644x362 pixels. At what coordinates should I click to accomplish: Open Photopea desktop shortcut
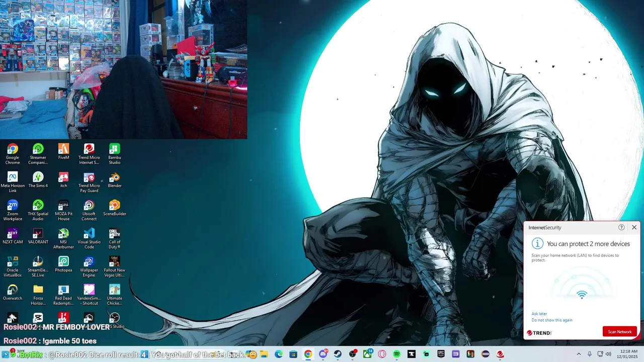point(63,264)
